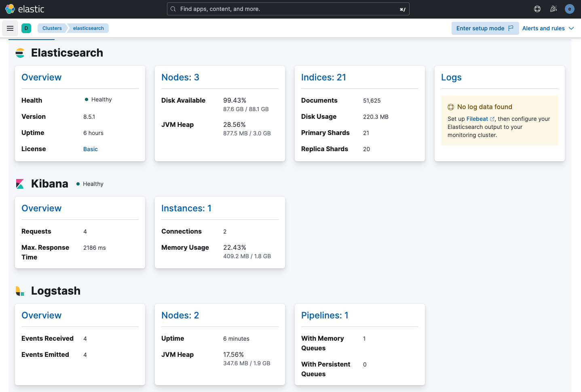The image size is (581, 392).
Task: Click Elasticsearch JVM Heap 28.56% value
Action: click(x=235, y=124)
